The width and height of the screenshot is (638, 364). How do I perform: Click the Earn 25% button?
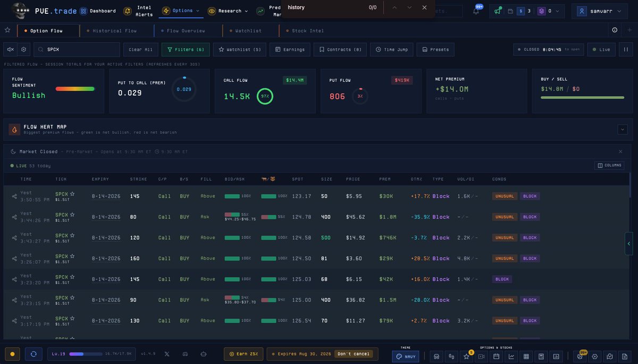click(243, 354)
